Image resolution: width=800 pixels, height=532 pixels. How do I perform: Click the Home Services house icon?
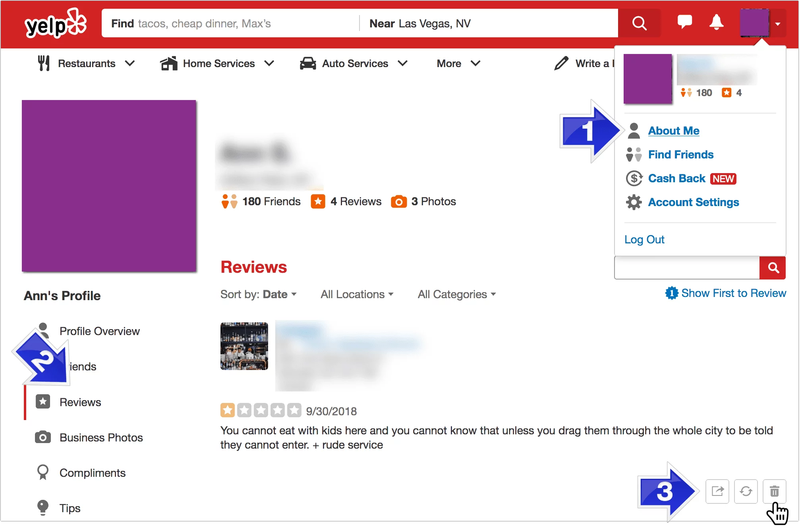(x=168, y=63)
